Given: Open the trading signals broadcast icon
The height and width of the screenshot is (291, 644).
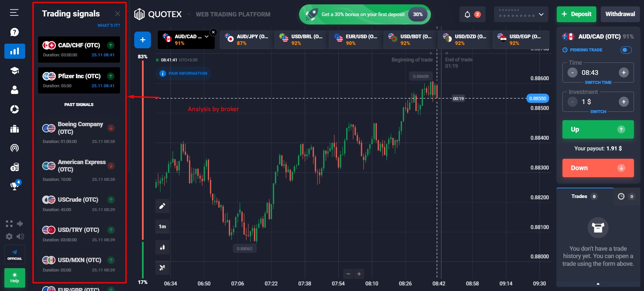Looking at the screenshot, I should point(14,148).
